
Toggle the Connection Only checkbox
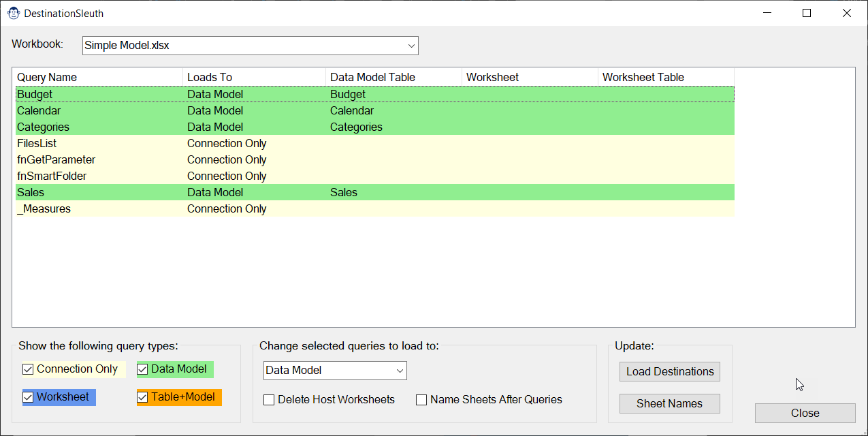(x=29, y=369)
